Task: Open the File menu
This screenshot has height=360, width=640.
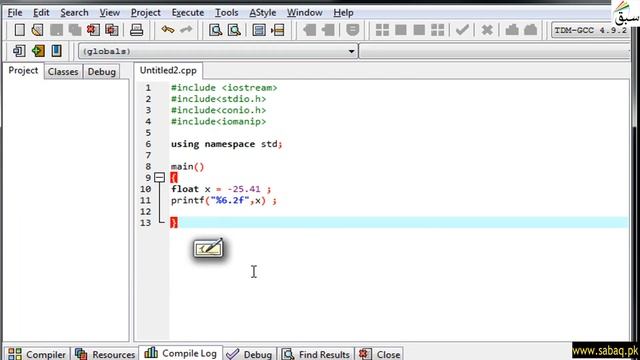Action: (x=15, y=13)
